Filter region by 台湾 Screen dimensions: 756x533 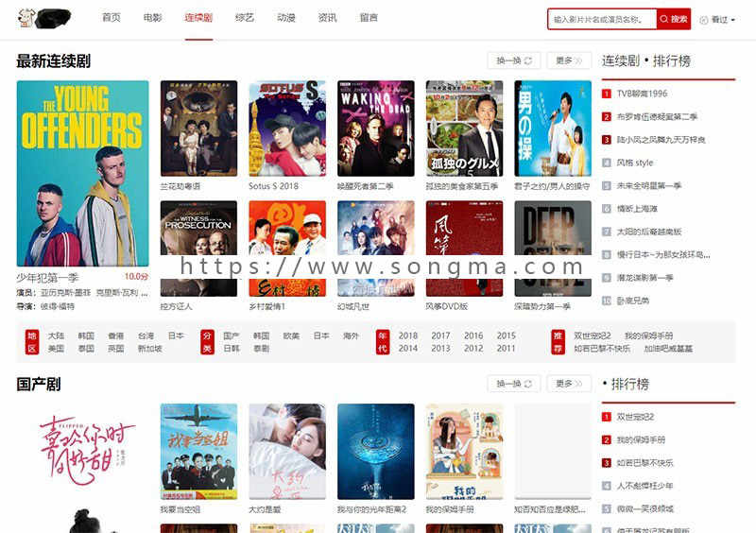[x=146, y=335]
